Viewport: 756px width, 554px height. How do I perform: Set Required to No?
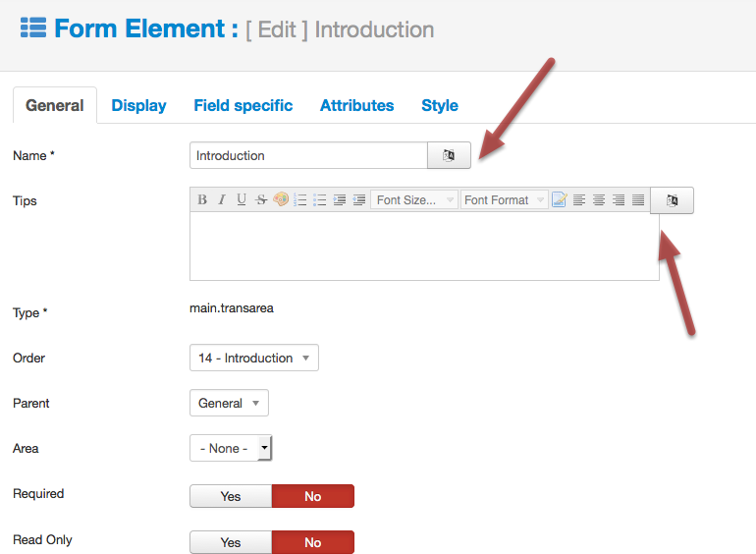(x=313, y=496)
